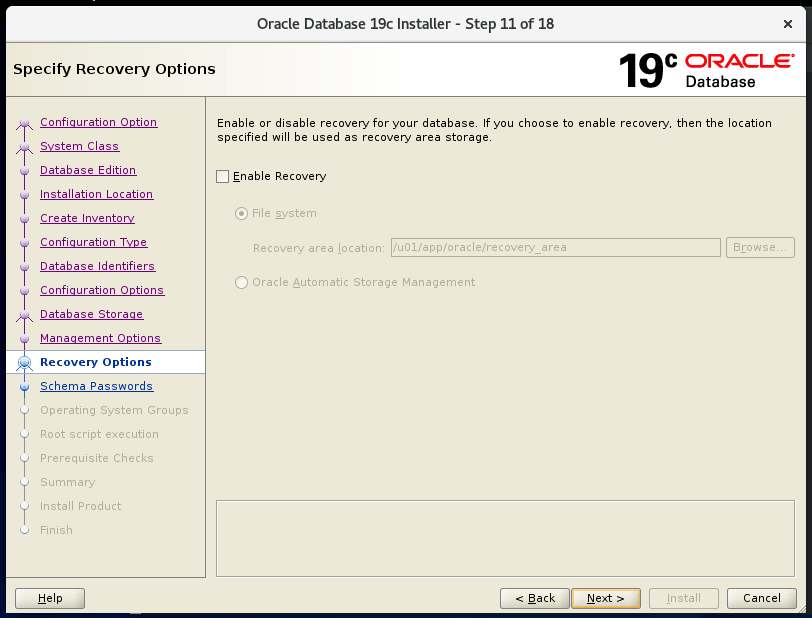
Task: Open Configuration Type step link
Action: coord(93,242)
